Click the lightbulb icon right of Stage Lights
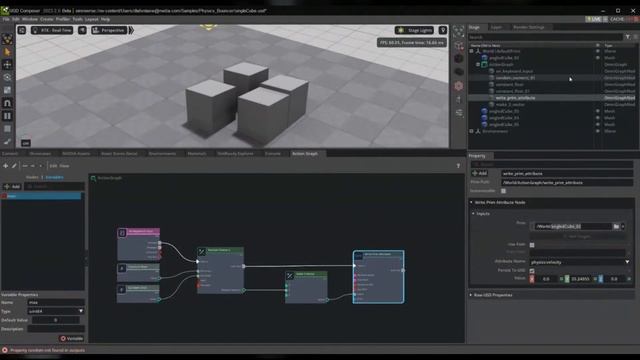 coord(443,30)
